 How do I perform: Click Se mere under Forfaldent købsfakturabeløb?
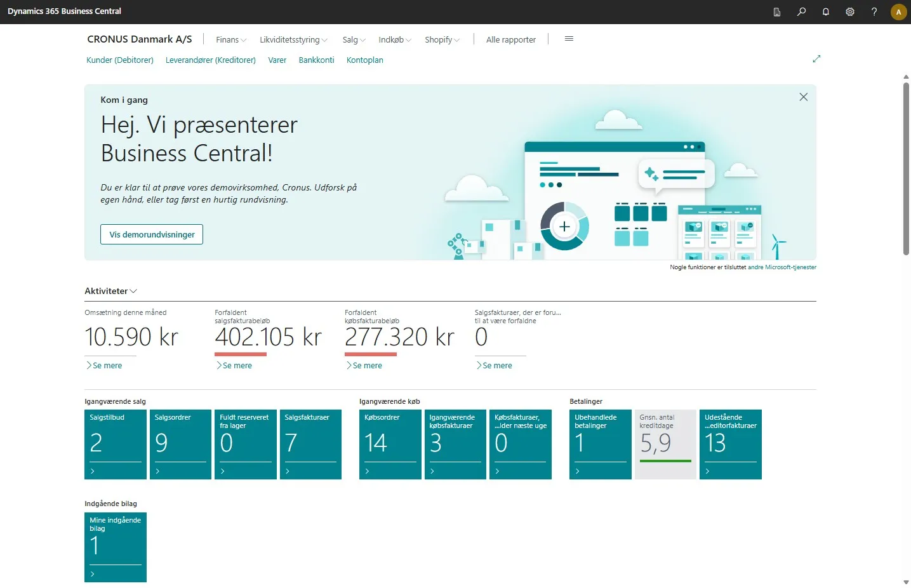[x=364, y=366]
